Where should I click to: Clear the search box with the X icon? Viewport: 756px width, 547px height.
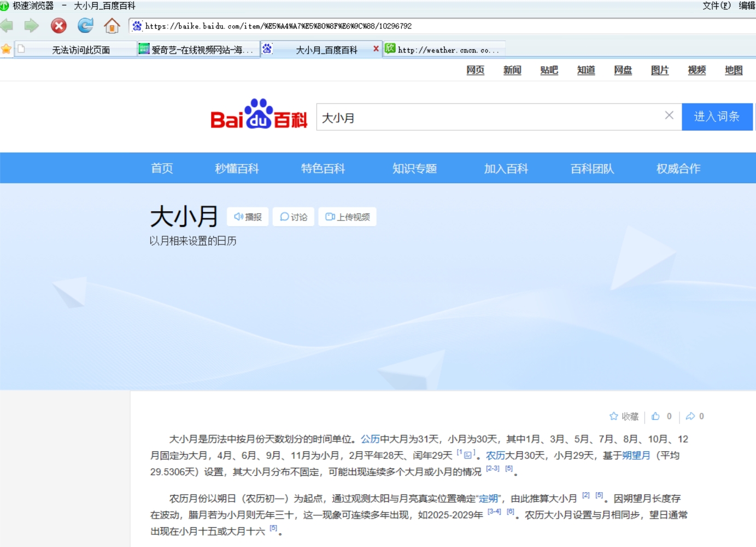(x=668, y=115)
